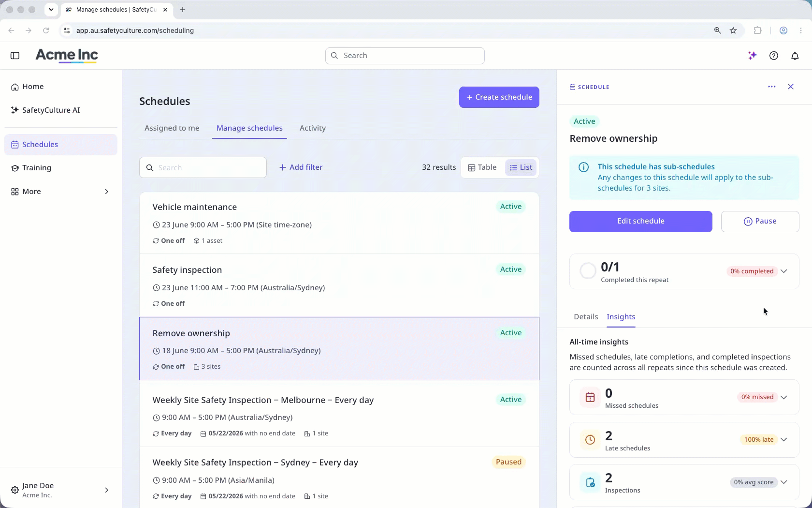Bookmark this page with the star icon
Viewport: 812px width, 508px height.
tap(733, 30)
